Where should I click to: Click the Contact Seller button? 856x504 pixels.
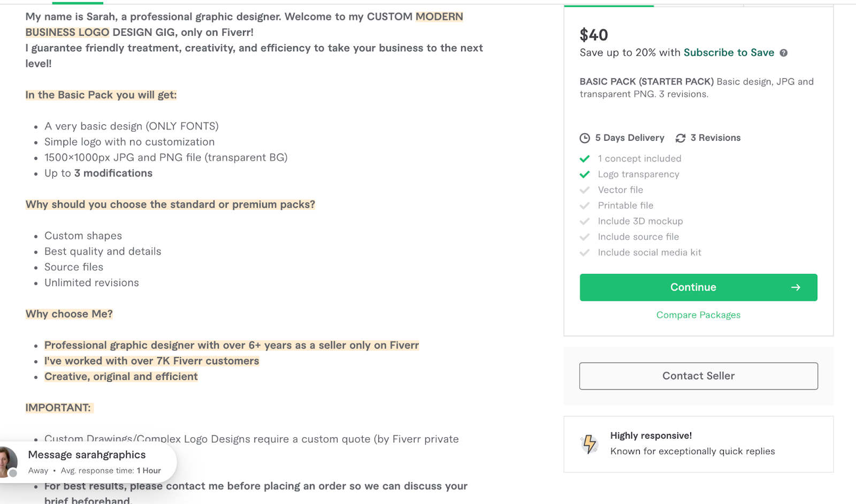click(x=698, y=376)
